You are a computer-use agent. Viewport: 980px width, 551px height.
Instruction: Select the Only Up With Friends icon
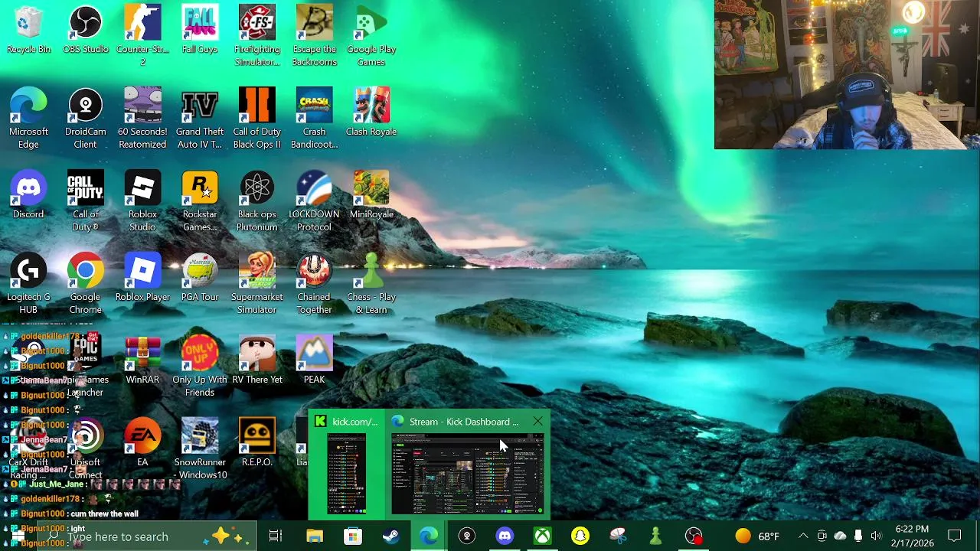[x=200, y=366]
